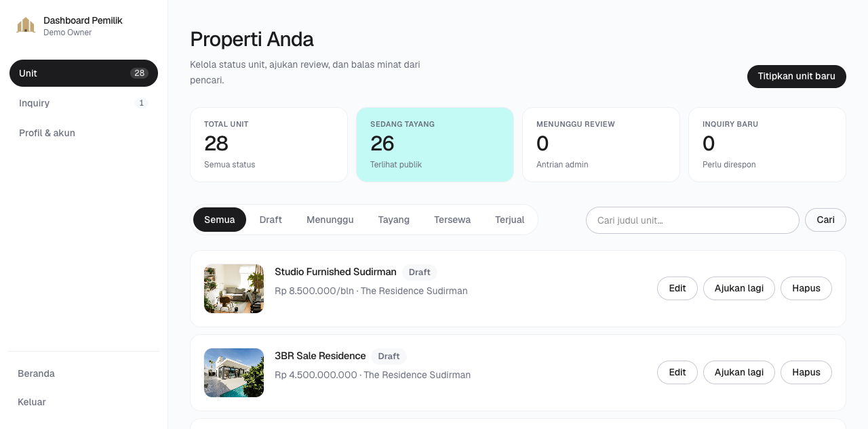Go to Profil & akun page
The width and height of the screenshot is (868, 429).
click(83, 133)
